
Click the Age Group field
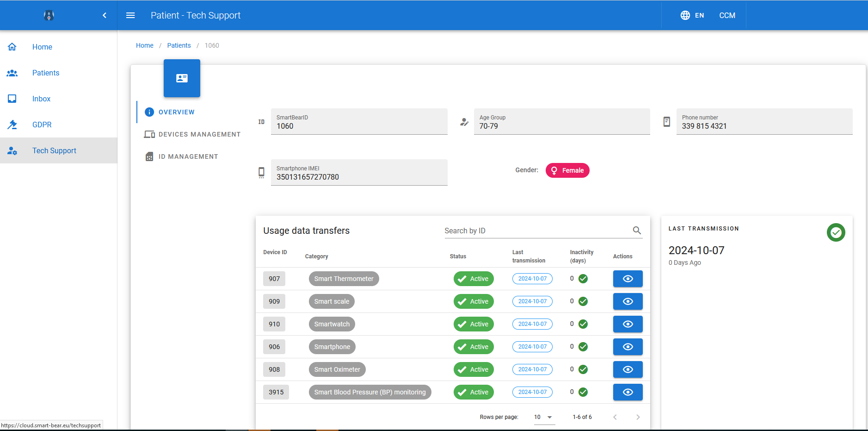click(x=562, y=122)
